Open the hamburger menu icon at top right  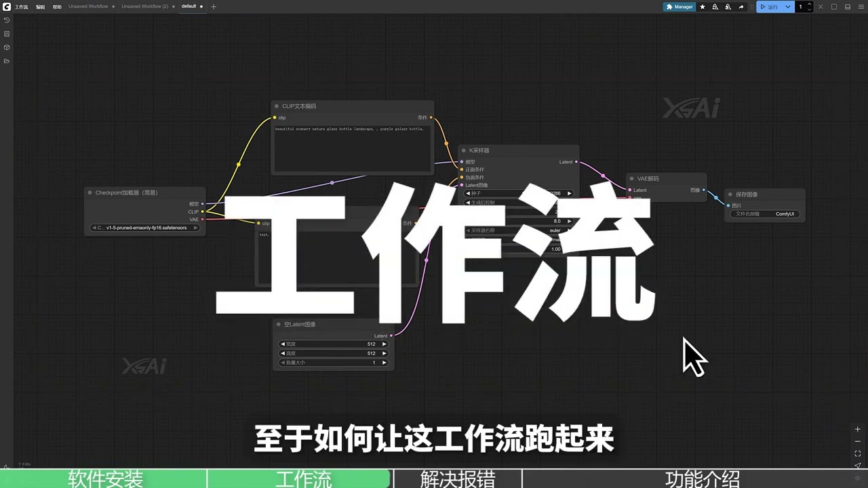[x=861, y=7]
